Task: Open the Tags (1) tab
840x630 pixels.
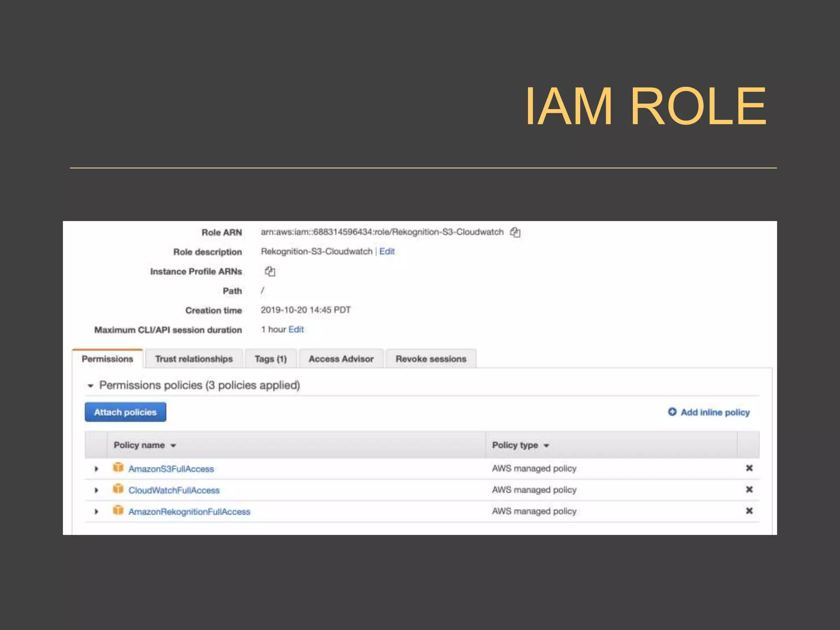Action: pyautogui.click(x=271, y=359)
